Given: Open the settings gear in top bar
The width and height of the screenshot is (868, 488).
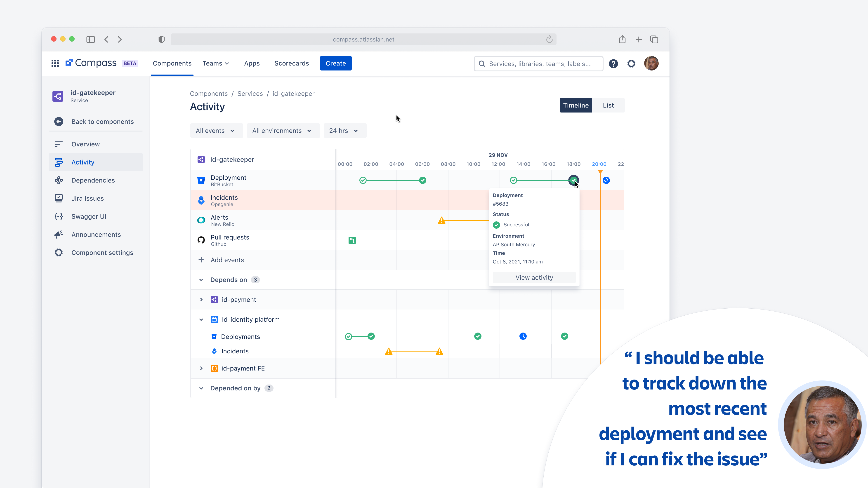Looking at the screenshot, I should (631, 64).
